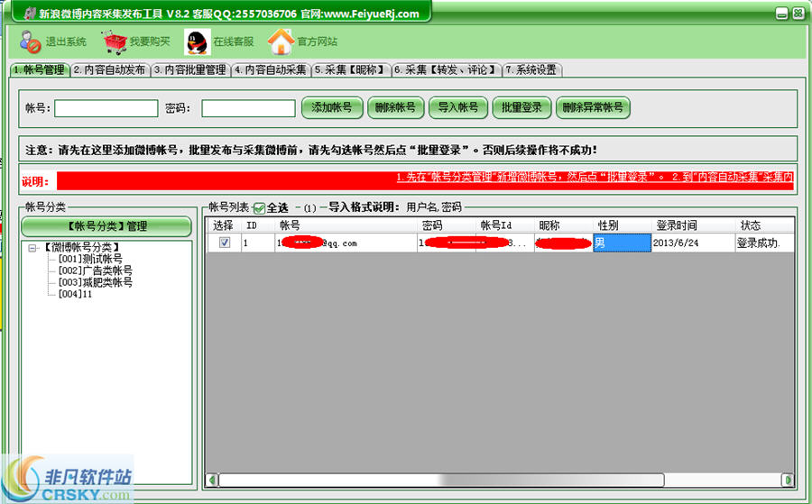Click the 昵称 column header
The width and height of the screenshot is (812, 504).
563,225
